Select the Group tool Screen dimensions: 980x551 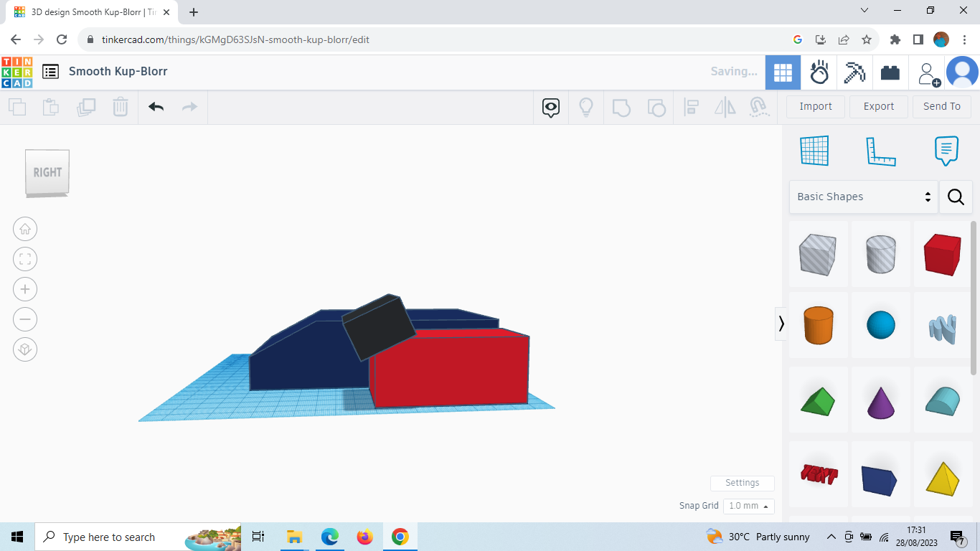pyautogui.click(x=621, y=106)
